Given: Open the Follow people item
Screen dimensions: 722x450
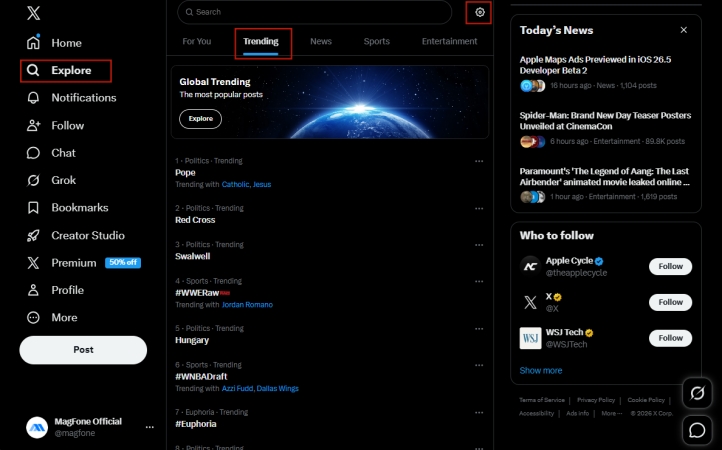Looking at the screenshot, I should [55, 125].
